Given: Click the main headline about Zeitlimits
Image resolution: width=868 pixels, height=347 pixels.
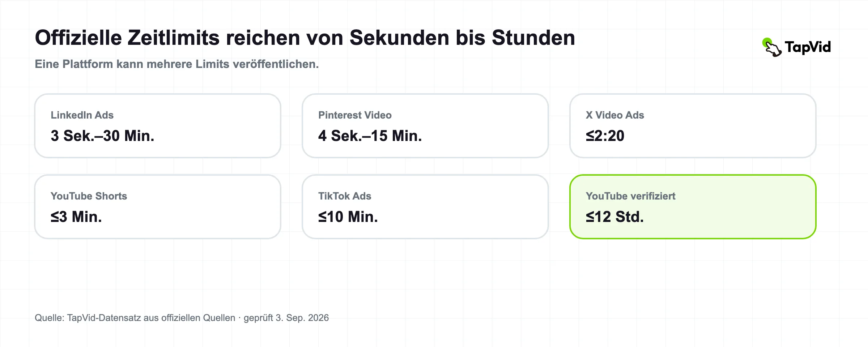Looking at the screenshot, I should (305, 38).
